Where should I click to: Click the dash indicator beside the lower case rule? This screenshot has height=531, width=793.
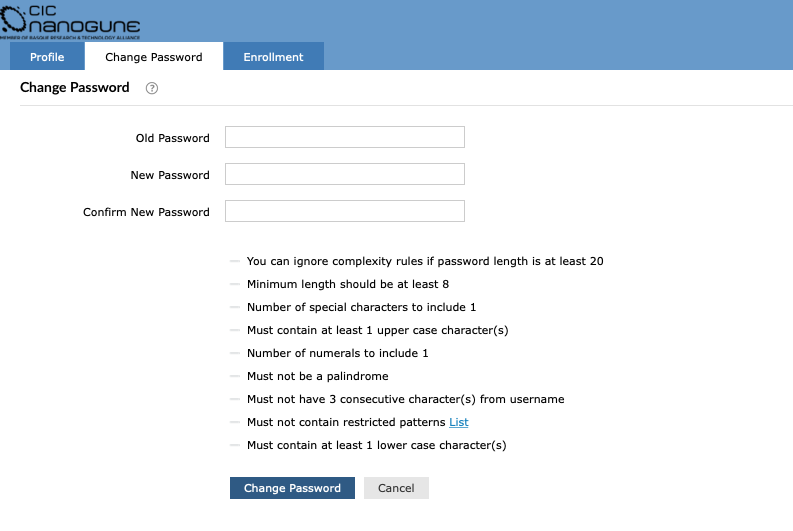pos(236,445)
